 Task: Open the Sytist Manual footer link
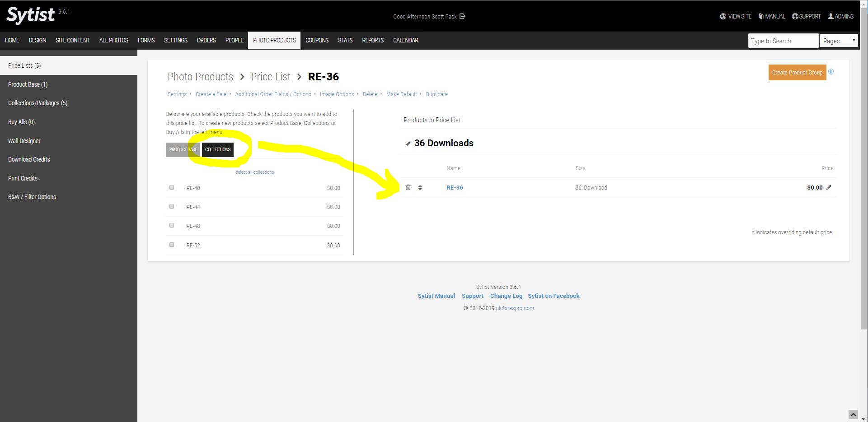(x=436, y=296)
